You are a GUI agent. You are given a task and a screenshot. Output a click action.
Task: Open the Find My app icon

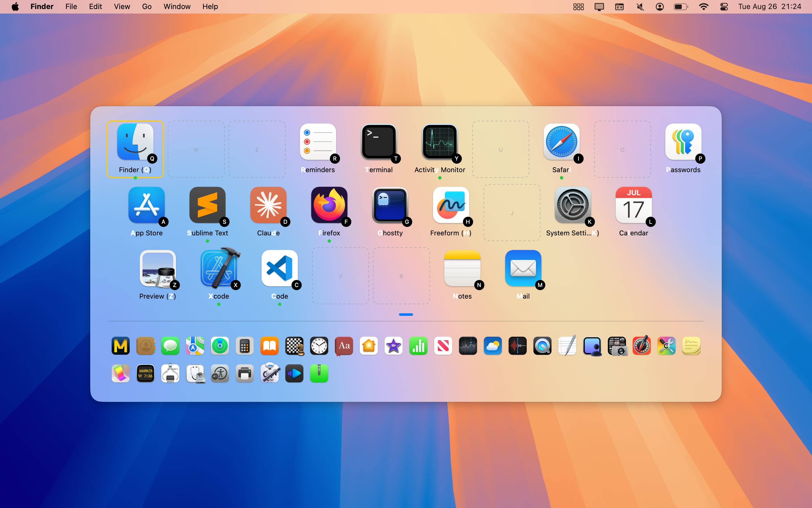click(220, 346)
